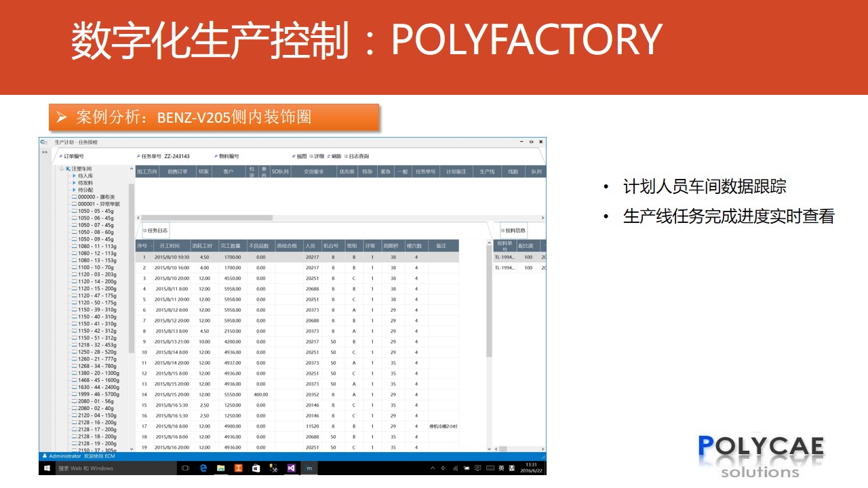Open Task View on the taskbar
The height and width of the screenshot is (488, 868).
click(185, 468)
